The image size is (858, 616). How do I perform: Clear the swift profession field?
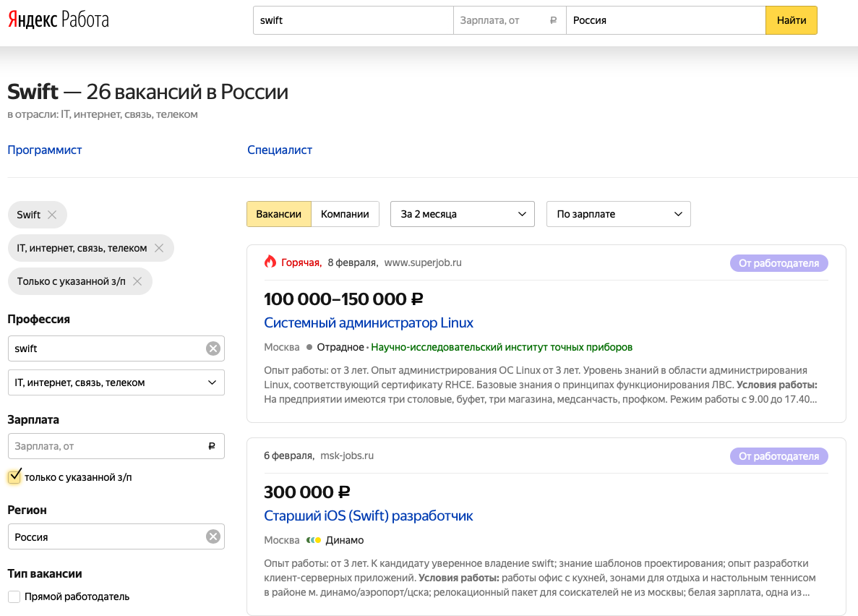tap(213, 348)
